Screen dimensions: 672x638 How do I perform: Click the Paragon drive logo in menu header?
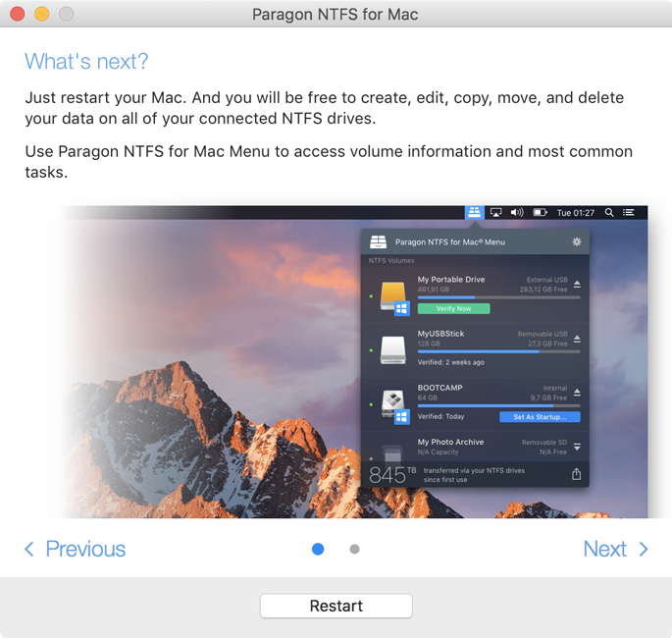tap(378, 241)
